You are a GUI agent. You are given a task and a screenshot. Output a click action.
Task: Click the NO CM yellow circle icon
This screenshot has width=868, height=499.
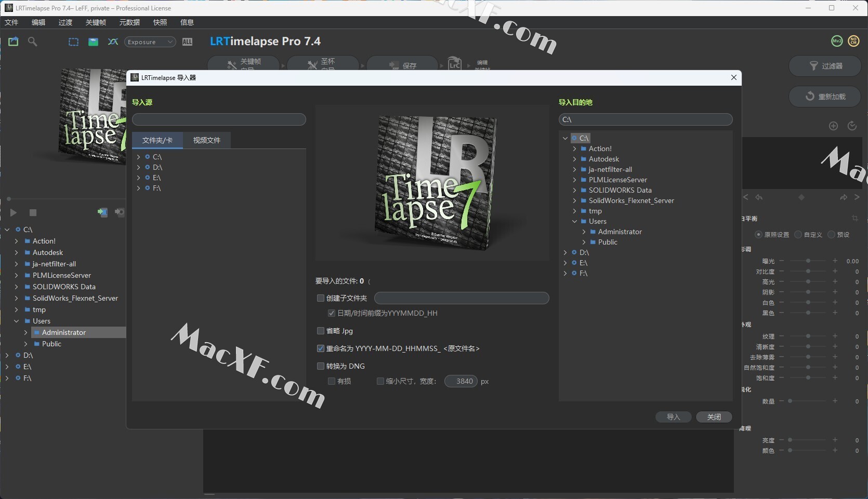(853, 41)
